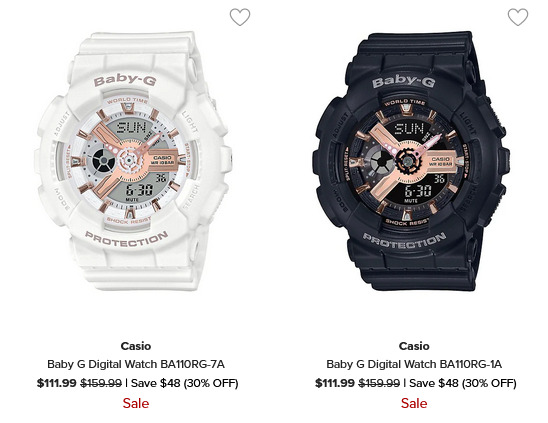
Task: Click $111.99 sale price of BA110RG-7A
Action: [x=57, y=383]
